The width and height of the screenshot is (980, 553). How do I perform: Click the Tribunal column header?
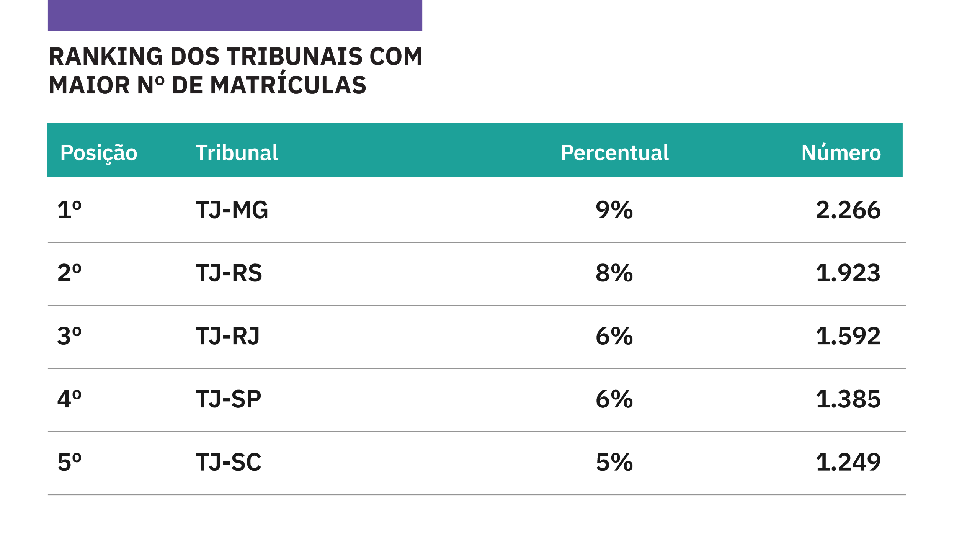237,153
